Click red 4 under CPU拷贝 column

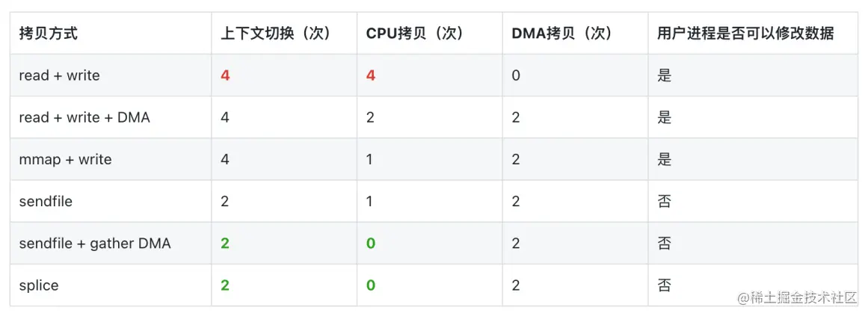pyautogui.click(x=371, y=75)
